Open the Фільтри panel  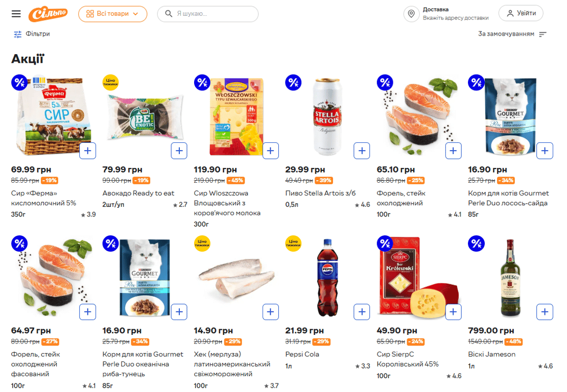[x=32, y=34]
